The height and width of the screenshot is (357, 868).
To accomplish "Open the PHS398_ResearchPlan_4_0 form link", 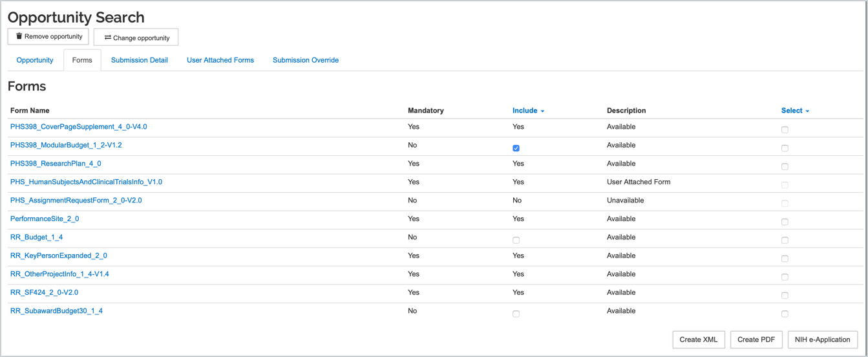I will 56,164.
